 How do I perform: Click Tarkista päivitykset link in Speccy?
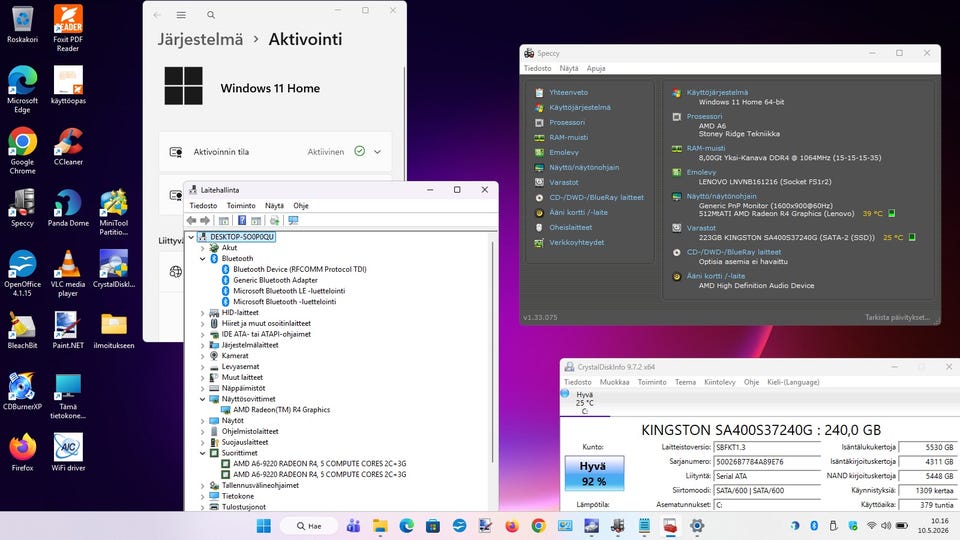(897, 317)
